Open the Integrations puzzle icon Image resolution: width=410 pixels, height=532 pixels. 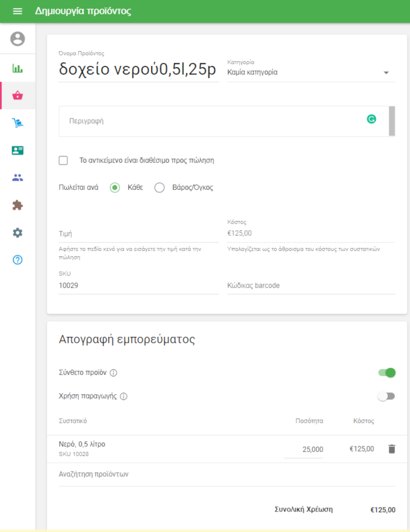pos(17,205)
